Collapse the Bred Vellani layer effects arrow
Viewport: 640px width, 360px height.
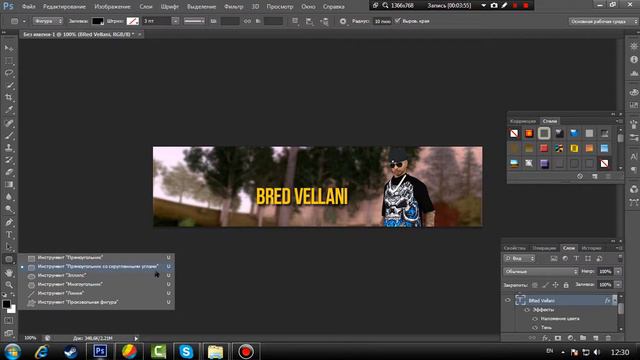point(615,300)
